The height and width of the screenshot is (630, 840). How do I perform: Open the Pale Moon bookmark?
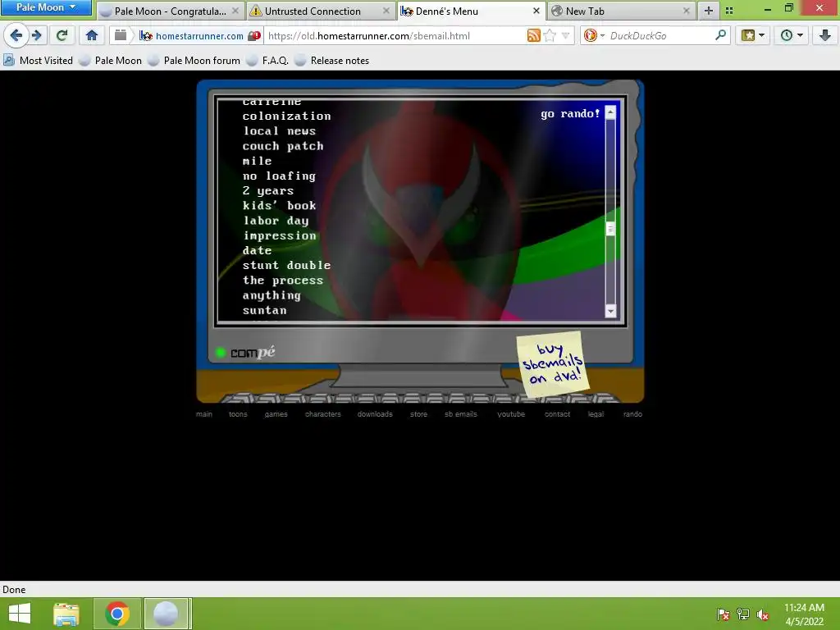(x=111, y=61)
